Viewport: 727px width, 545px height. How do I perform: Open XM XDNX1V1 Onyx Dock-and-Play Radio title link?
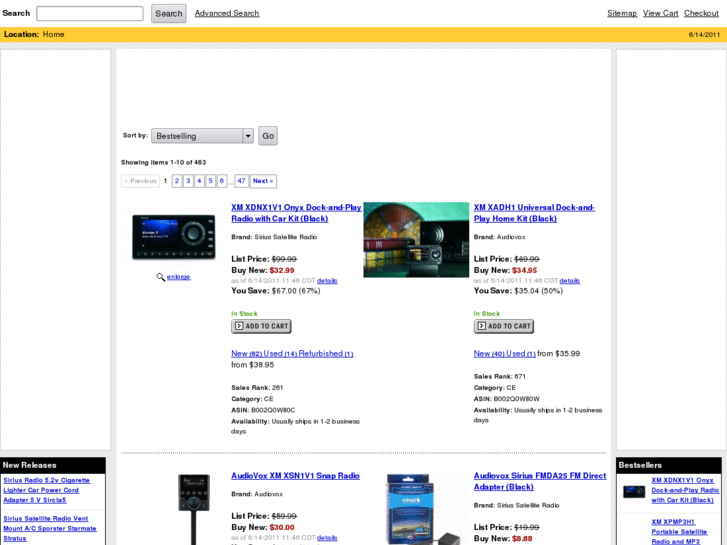point(296,213)
